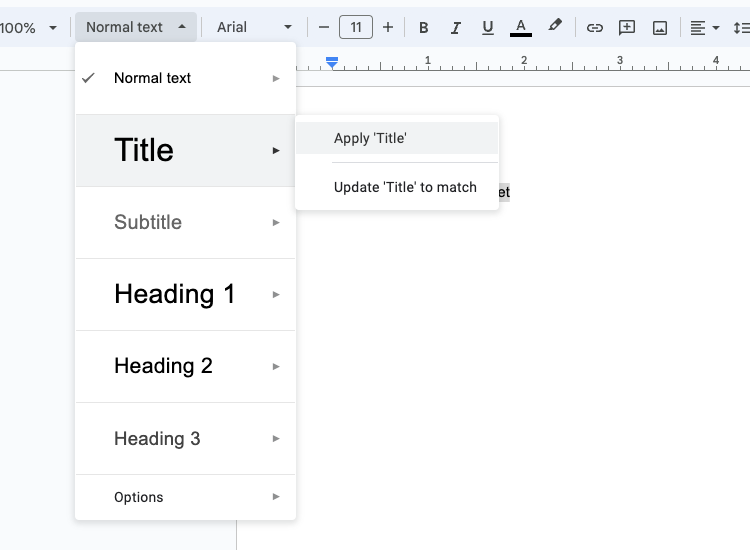Image resolution: width=750 pixels, height=550 pixels.
Task: Click the add comment icon
Action: coord(627,27)
